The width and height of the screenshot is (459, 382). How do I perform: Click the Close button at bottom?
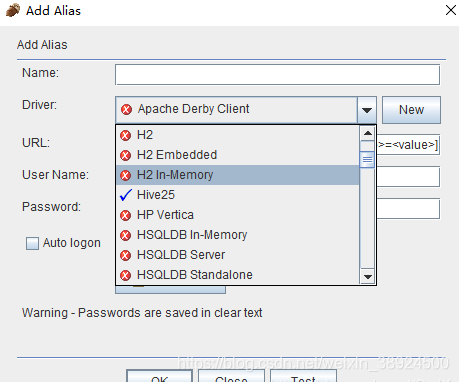point(231,377)
